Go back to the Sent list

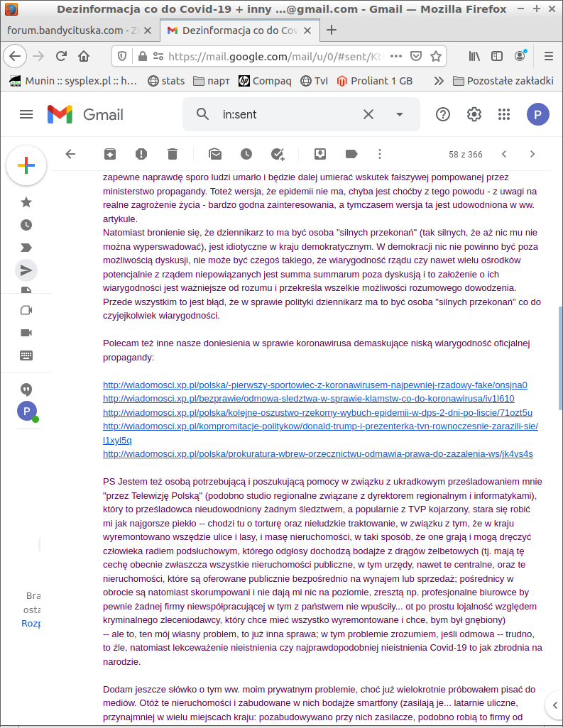click(70, 154)
